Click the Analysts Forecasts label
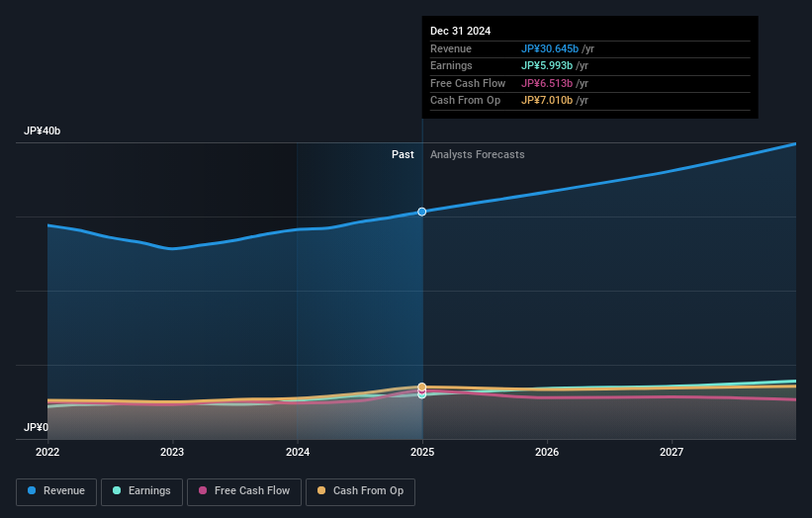This screenshot has width=812, height=518. [x=477, y=154]
